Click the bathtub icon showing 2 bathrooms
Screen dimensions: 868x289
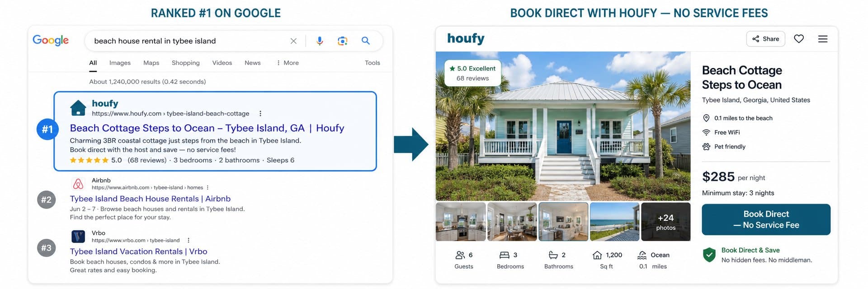(x=553, y=255)
